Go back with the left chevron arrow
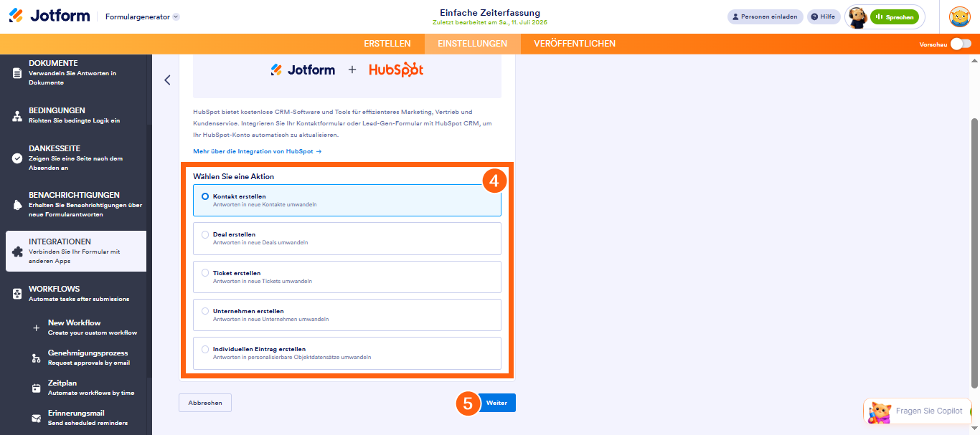980x435 pixels. 167,80
